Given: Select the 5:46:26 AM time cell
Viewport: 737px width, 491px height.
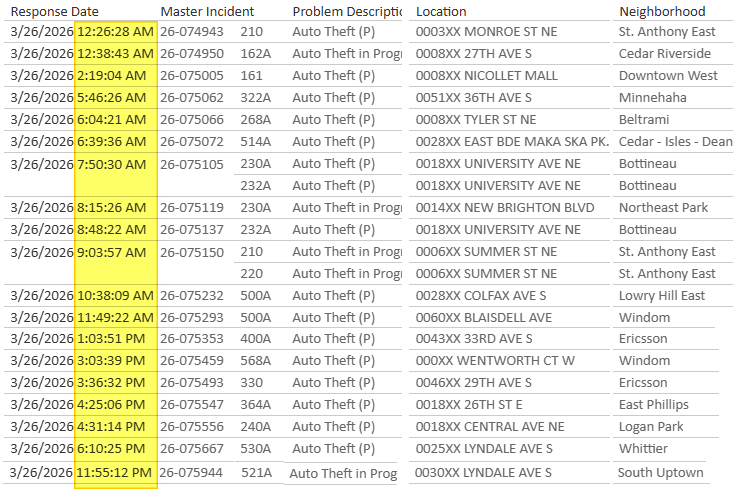Looking at the screenshot, I should click(x=111, y=98).
